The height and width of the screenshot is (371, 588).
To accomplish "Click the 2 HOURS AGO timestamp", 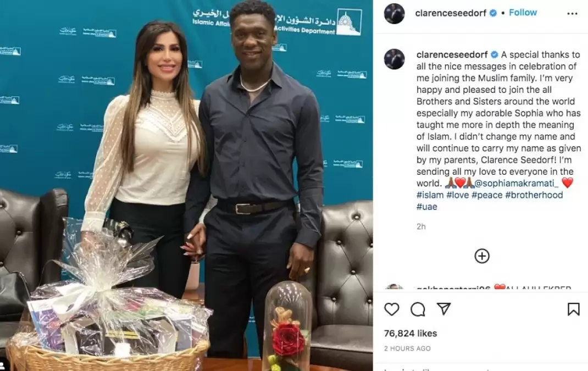I will point(407,348).
